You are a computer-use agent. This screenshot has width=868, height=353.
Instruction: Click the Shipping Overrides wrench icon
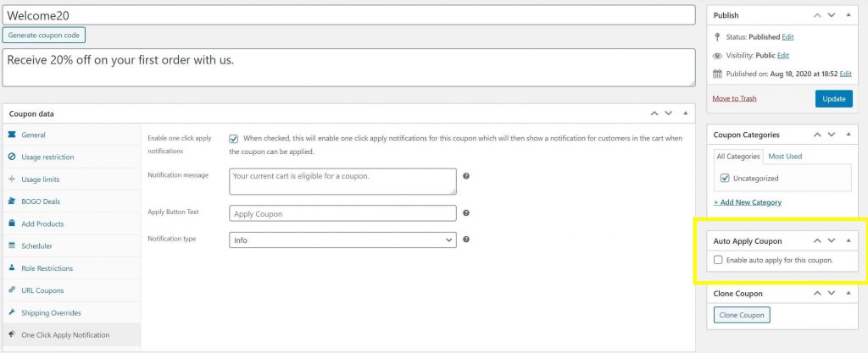point(12,312)
